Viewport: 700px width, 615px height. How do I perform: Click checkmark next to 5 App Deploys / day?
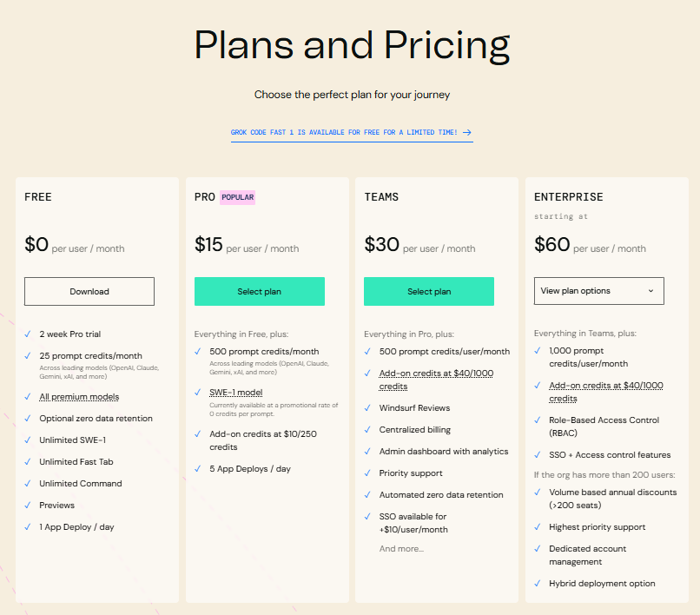pyautogui.click(x=198, y=468)
